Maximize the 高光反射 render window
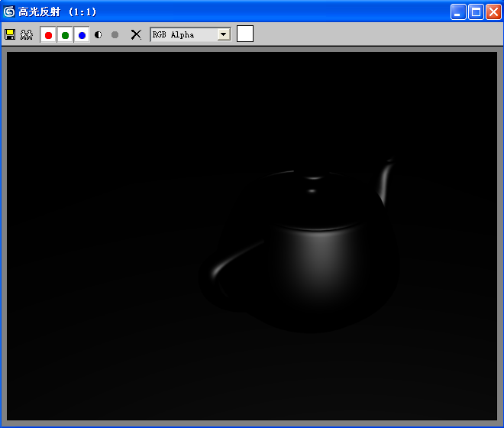 click(476, 12)
